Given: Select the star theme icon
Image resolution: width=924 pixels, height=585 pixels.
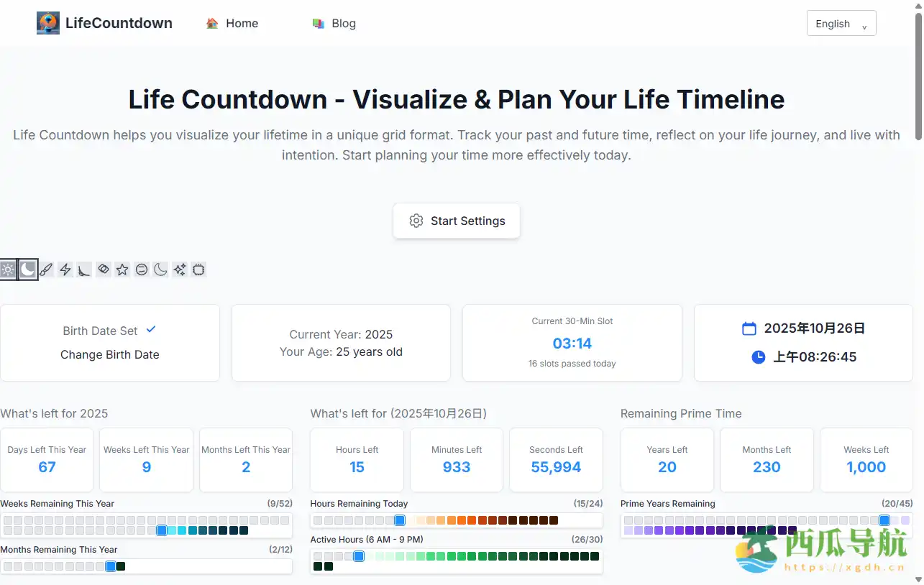Looking at the screenshot, I should [122, 270].
